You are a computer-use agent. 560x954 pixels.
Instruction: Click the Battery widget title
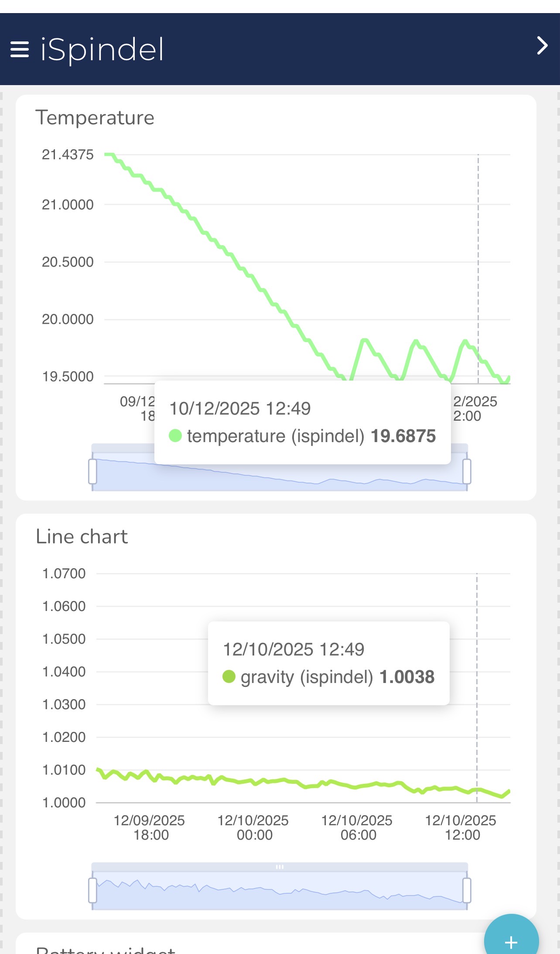coord(106,950)
